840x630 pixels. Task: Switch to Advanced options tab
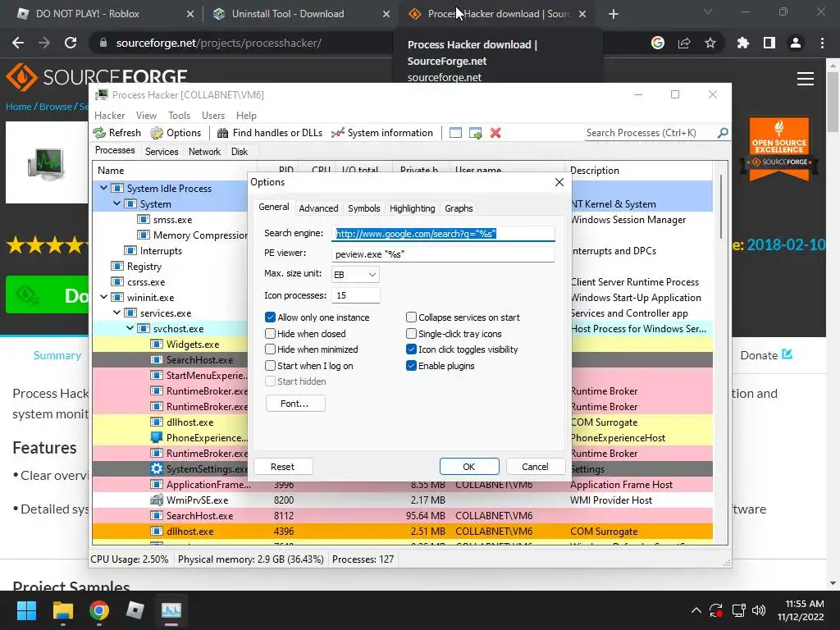click(318, 208)
